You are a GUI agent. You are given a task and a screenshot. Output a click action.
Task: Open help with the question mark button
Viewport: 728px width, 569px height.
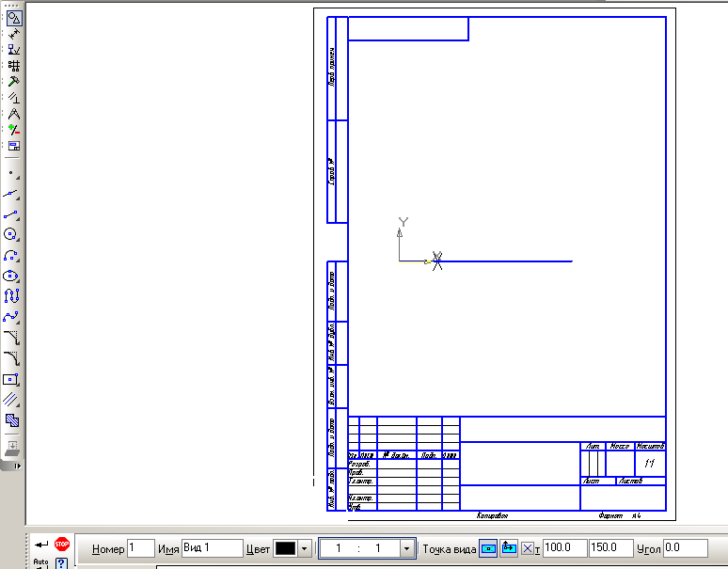point(61,563)
